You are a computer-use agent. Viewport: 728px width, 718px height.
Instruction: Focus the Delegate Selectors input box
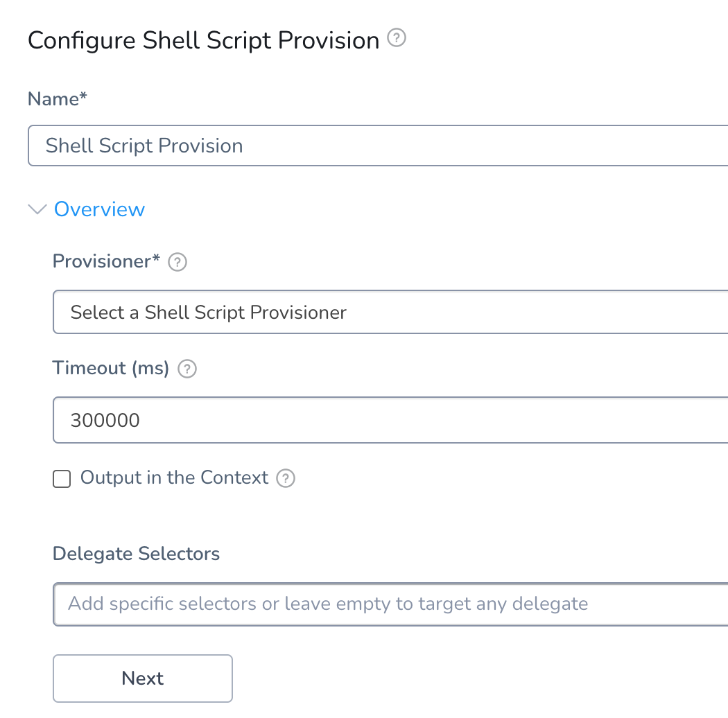[x=390, y=604]
